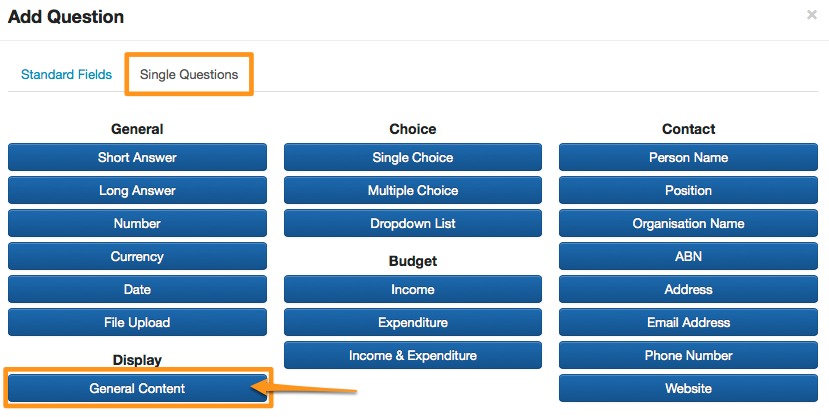
Task: Add a Currency question field
Action: (x=137, y=256)
